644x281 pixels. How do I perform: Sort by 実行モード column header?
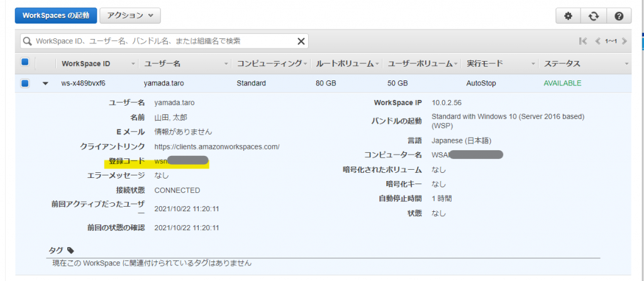click(484, 64)
